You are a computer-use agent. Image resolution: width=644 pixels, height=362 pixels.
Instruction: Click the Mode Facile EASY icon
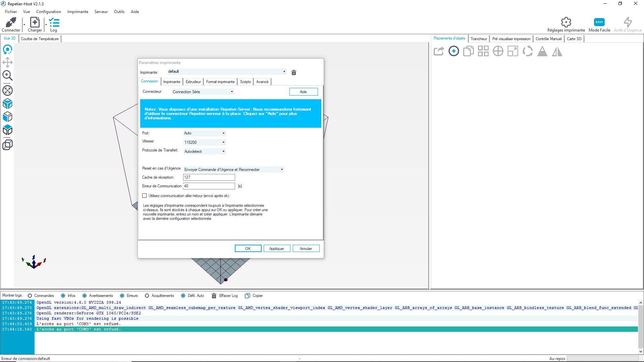coord(599,22)
